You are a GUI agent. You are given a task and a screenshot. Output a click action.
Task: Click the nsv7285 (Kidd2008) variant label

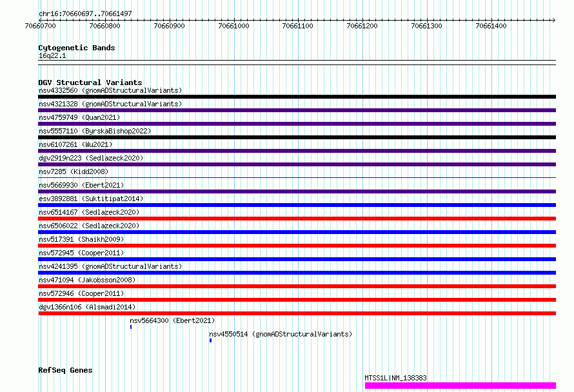(x=74, y=171)
